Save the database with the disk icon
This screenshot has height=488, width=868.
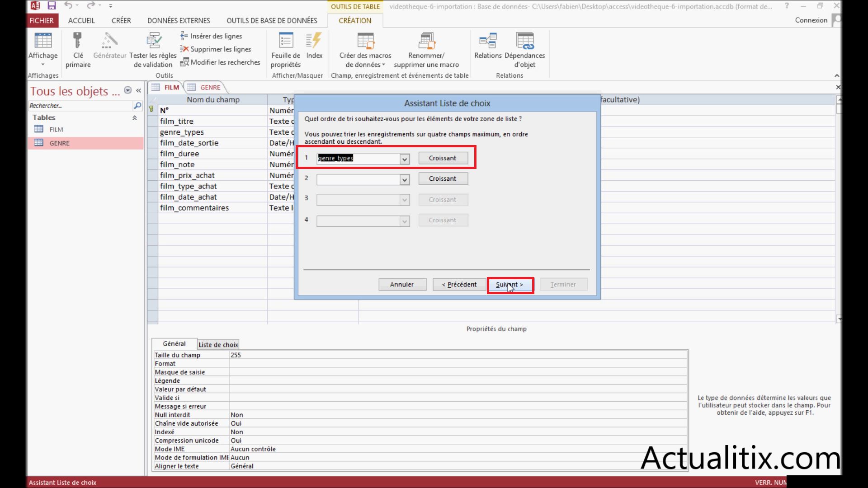(x=52, y=6)
